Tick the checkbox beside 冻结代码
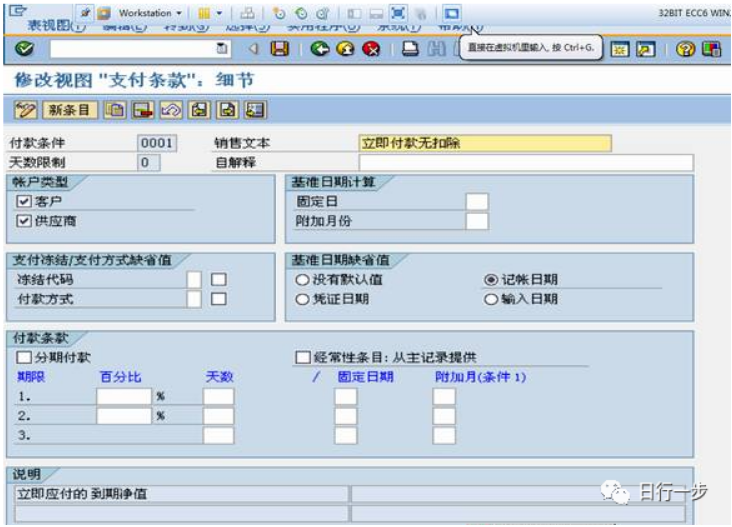732x527 pixels. 218,280
